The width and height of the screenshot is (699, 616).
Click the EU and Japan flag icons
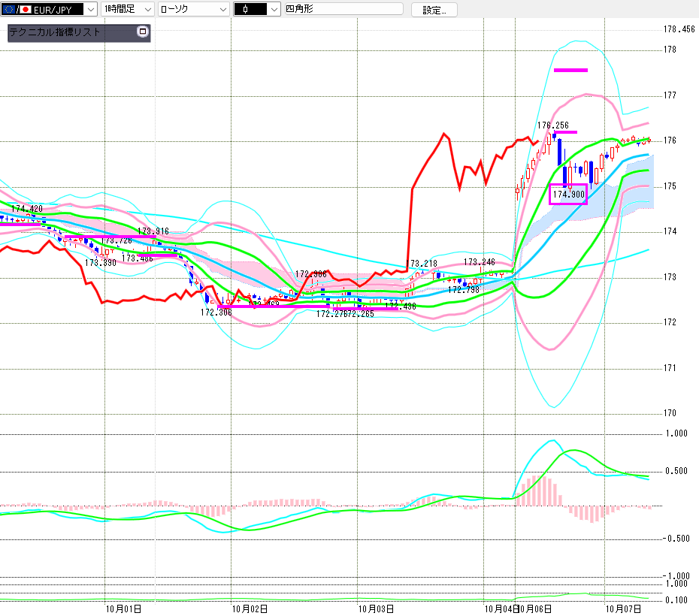[x=17, y=9]
